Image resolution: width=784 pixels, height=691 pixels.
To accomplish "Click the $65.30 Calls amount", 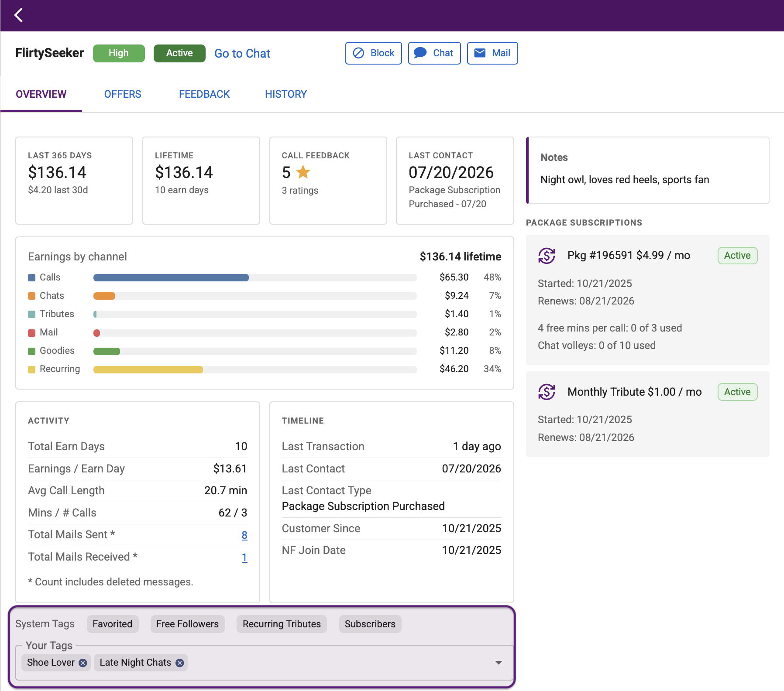I will coord(454,277).
